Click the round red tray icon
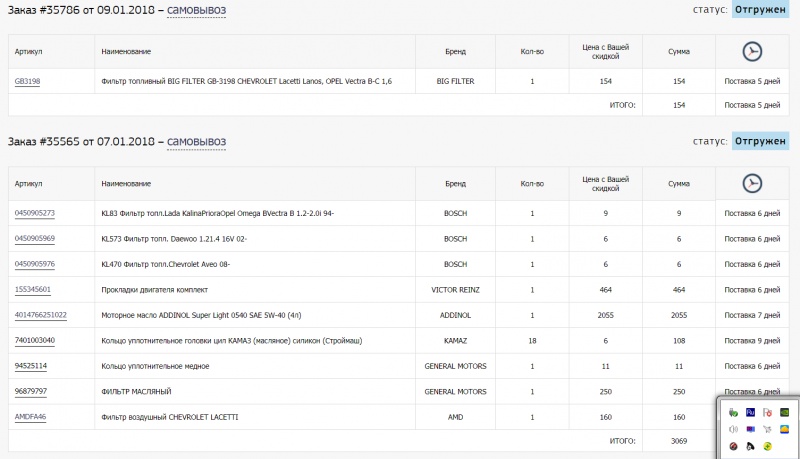 [x=734, y=445]
